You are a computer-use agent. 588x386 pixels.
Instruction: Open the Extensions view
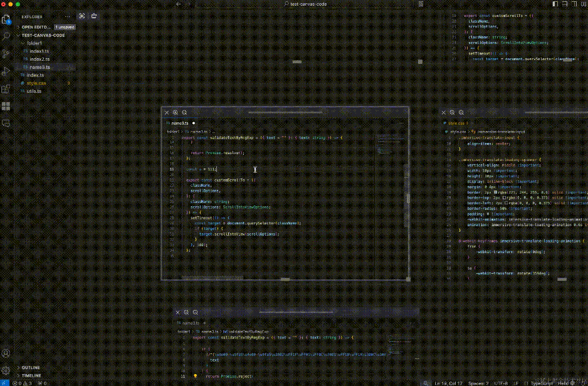coord(6,89)
